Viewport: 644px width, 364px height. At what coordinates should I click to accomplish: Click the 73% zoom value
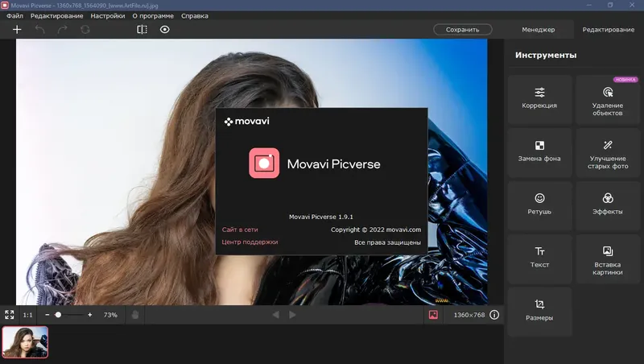(110, 315)
